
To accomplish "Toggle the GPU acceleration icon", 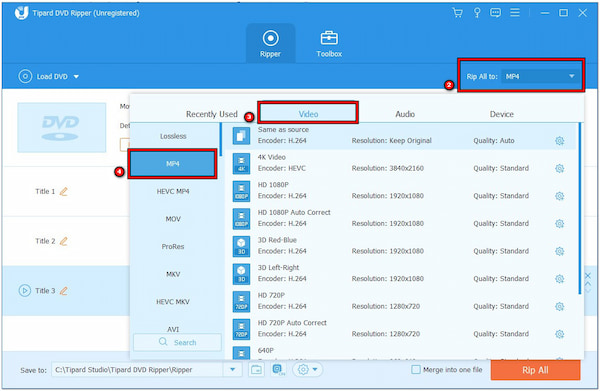I will [x=279, y=370].
